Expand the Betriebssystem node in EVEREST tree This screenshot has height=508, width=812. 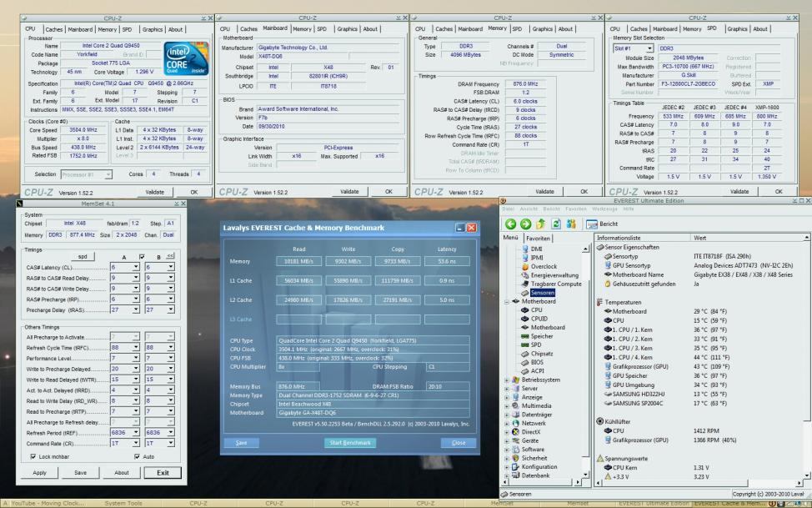tap(505, 379)
